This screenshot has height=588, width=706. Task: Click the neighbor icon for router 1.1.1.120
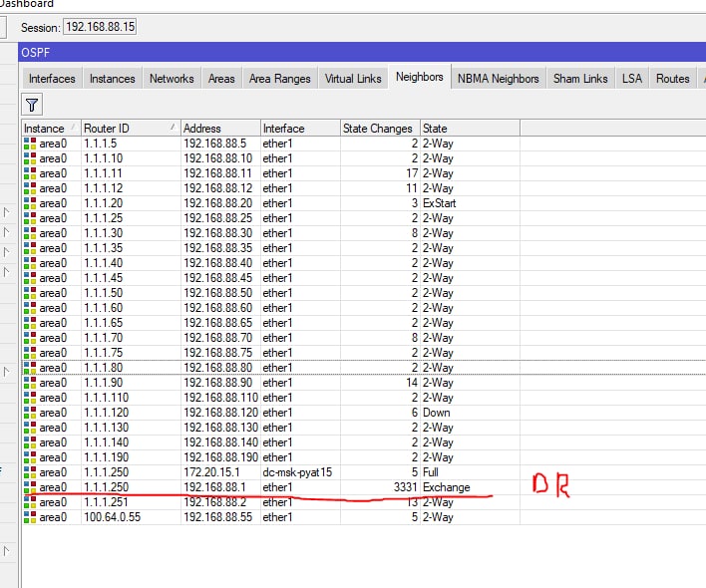pyautogui.click(x=30, y=413)
